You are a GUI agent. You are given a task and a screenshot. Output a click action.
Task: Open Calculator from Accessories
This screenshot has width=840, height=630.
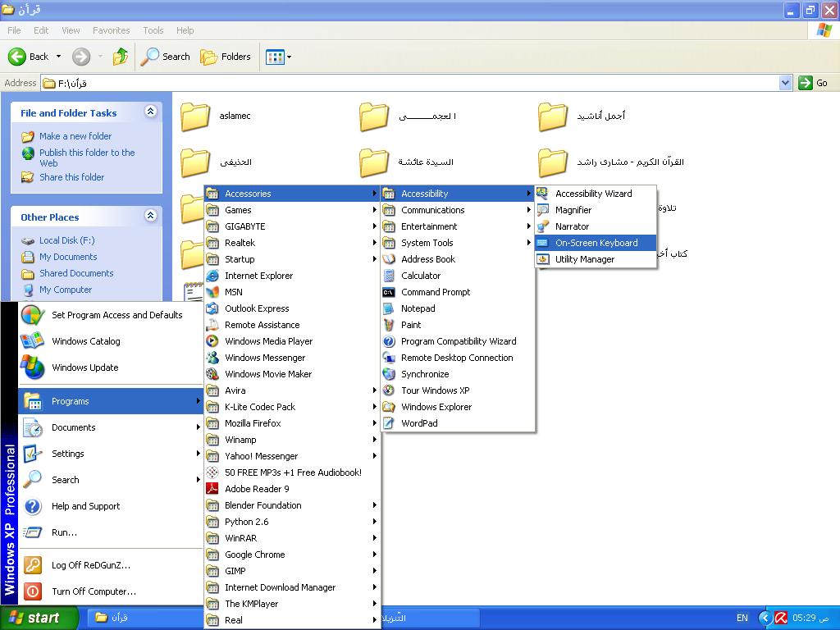458,276
